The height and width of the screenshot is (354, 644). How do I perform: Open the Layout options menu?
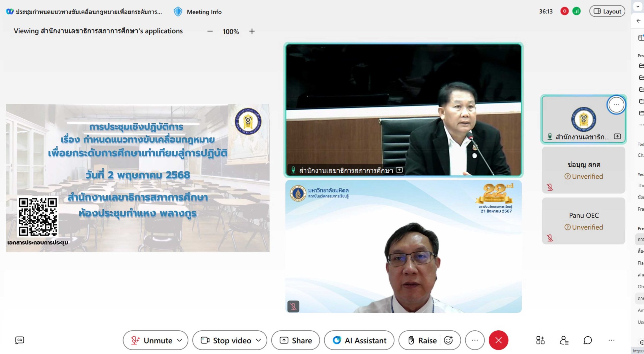pos(607,11)
